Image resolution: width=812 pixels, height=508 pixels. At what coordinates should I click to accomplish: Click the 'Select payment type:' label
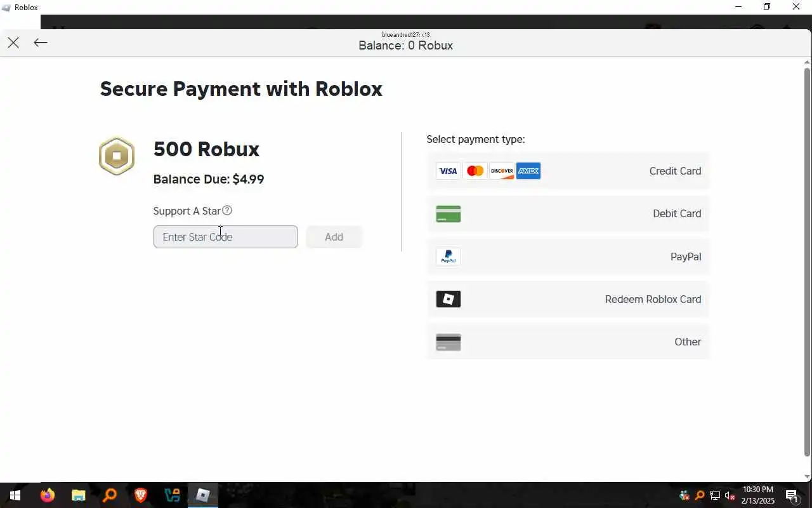(476, 139)
